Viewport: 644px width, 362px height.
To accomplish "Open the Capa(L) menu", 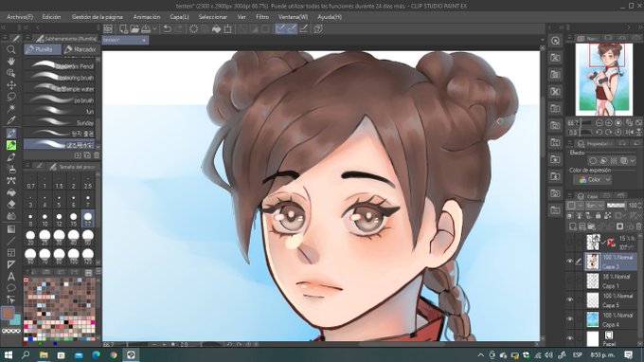I will click(179, 17).
